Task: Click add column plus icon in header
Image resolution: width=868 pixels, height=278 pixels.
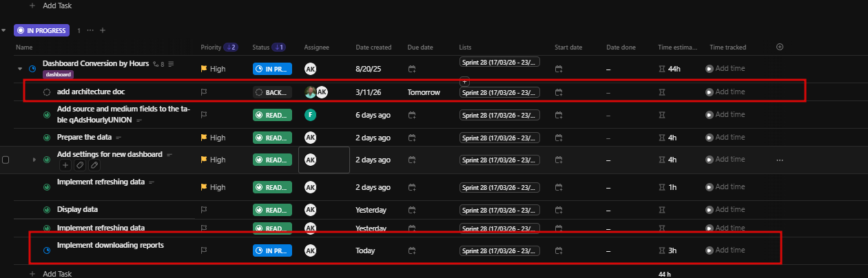Action: (x=780, y=47)
